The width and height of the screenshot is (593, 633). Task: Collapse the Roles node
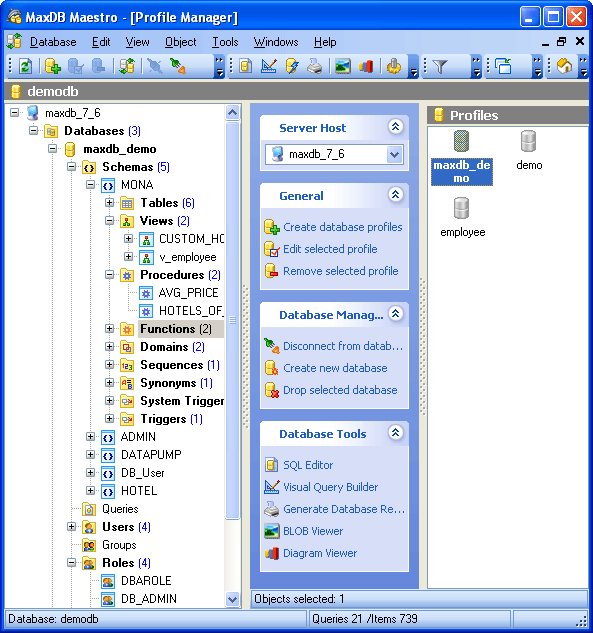tap(71, 562)
